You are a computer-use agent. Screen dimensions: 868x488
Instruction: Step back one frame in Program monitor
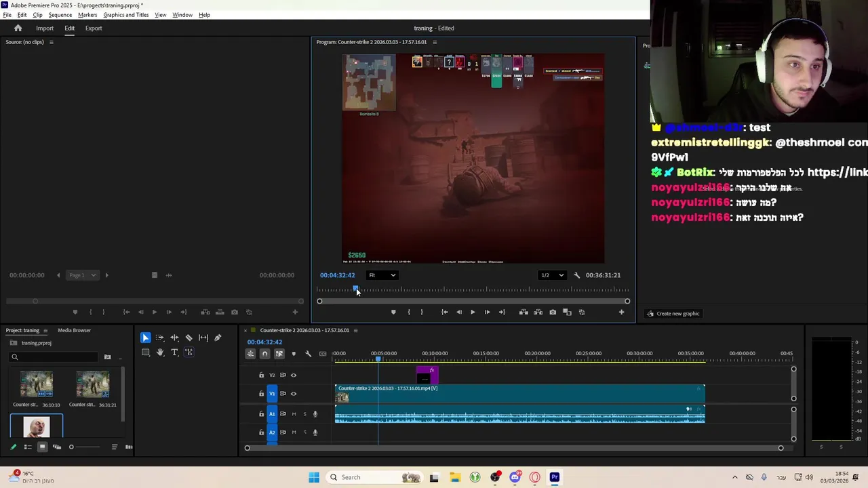[x=458, y=312]
